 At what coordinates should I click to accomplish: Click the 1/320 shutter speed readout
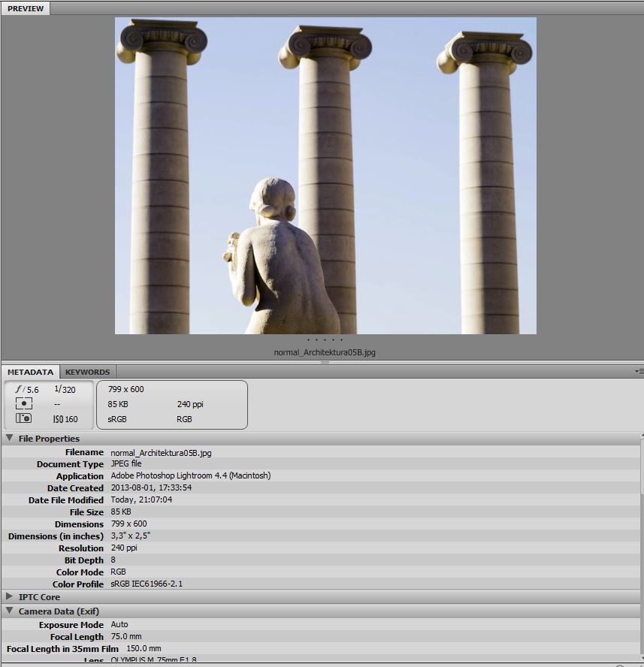point(65,390)
